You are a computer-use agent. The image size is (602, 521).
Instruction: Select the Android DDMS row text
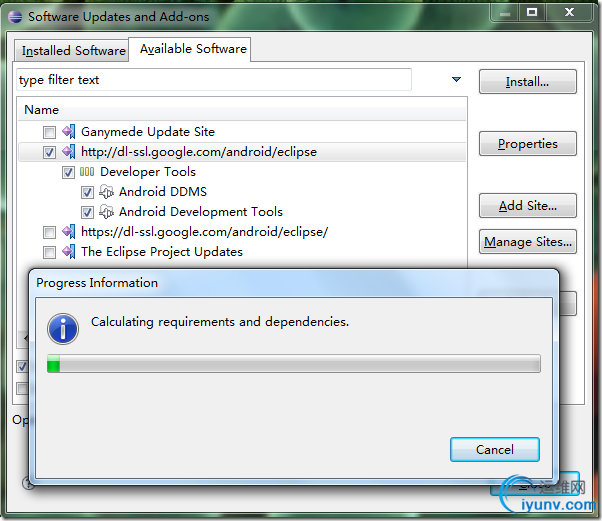coord(163,192)
